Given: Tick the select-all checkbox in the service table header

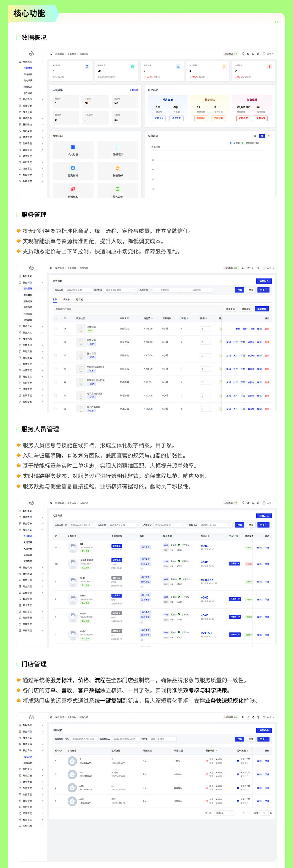Looking at the screenshot, I should pyautogui.click(x=56, y=318).
